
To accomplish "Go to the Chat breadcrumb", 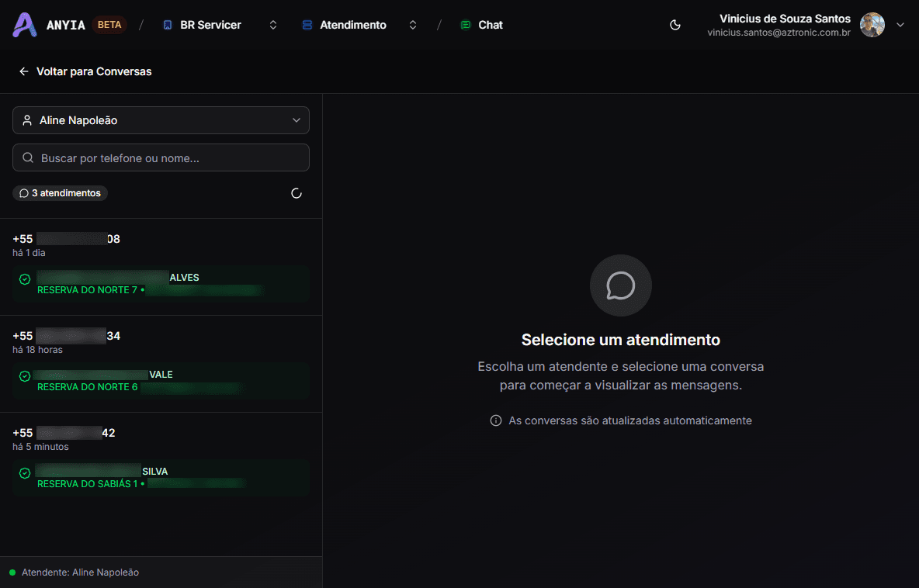I will pyautogui.click(x=482, y=25).
